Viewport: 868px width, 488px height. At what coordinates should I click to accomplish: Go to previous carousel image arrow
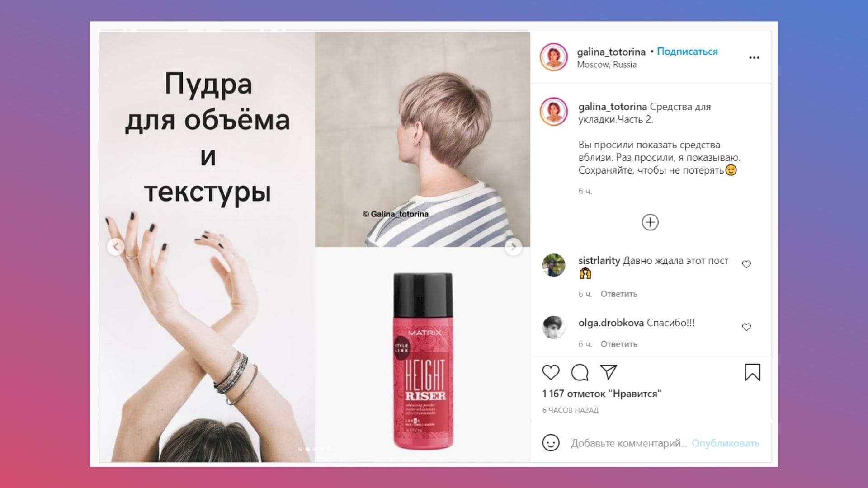116,247
